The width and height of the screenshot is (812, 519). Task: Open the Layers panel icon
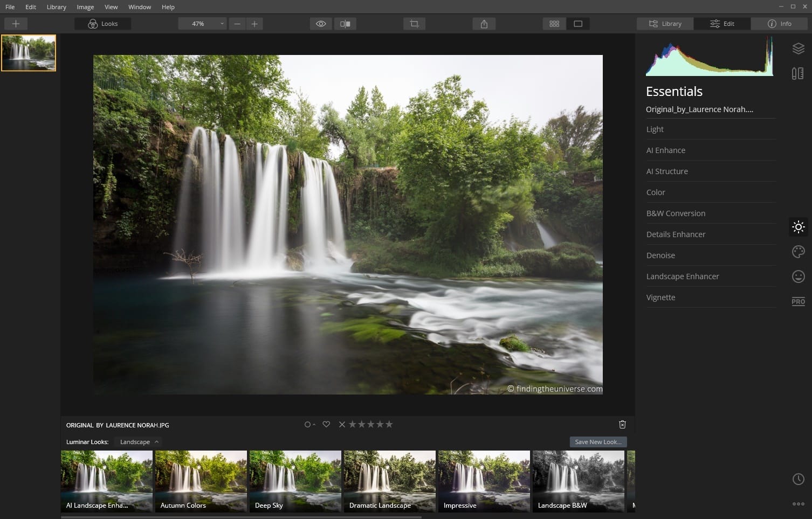pos(798,49)
